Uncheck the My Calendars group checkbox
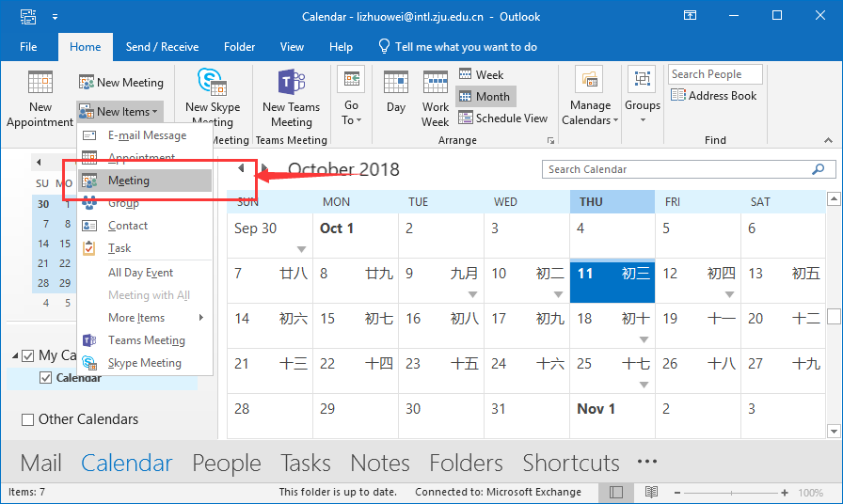Image resolution: width=843 pixels, height=504 pixels. 28,355
